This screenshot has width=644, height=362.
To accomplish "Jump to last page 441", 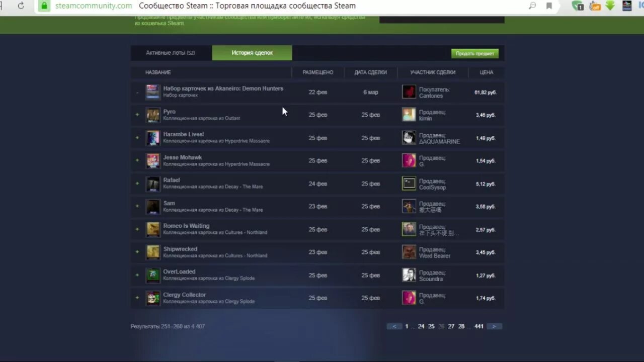I will pyautogui.click(x=479, y=326).
